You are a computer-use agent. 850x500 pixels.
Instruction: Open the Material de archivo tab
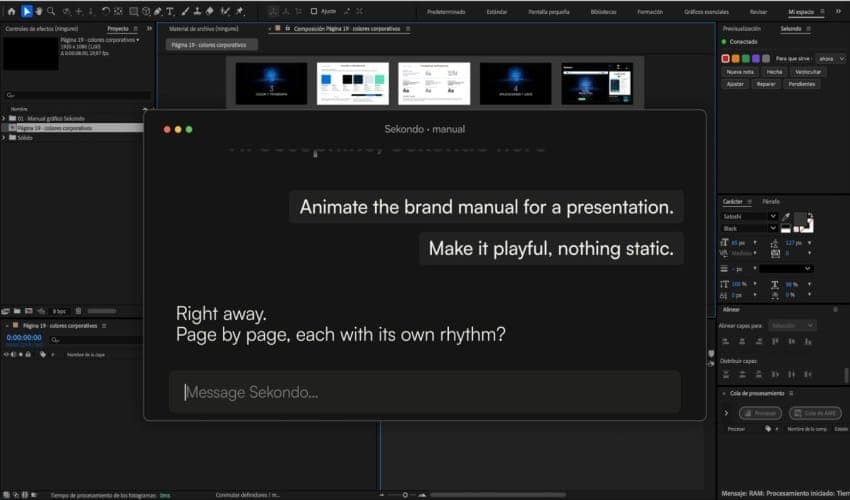tap(203, 29)
